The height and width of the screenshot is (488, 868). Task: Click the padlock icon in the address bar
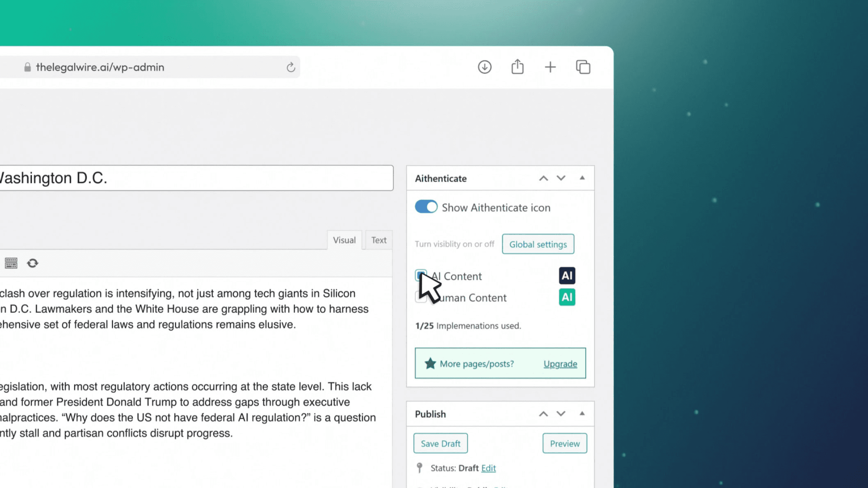pyautogui.click(x=27, y=67)
